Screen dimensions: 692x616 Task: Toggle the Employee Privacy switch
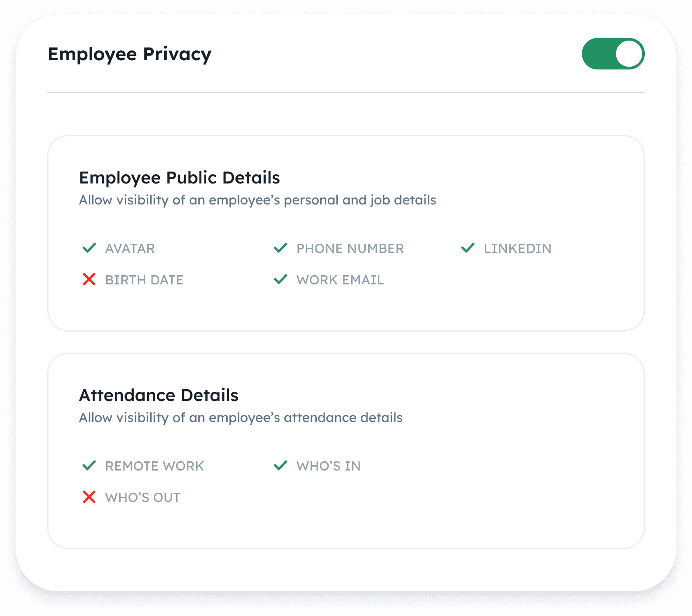[613, 54]
